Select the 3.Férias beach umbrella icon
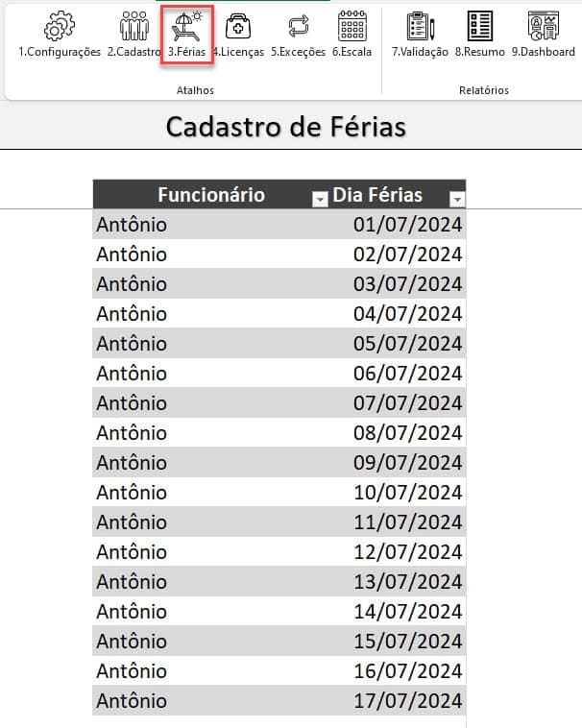The height and width of the screenshot is (728, 582). tap(186, 26)
